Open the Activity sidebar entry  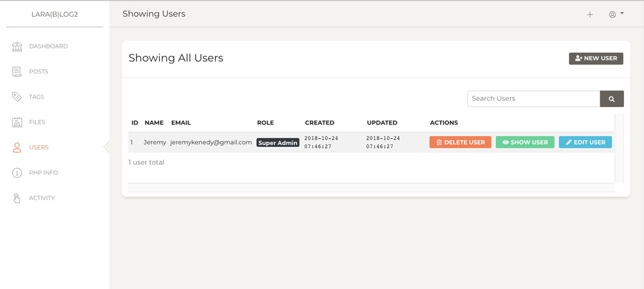coord(41,198)
